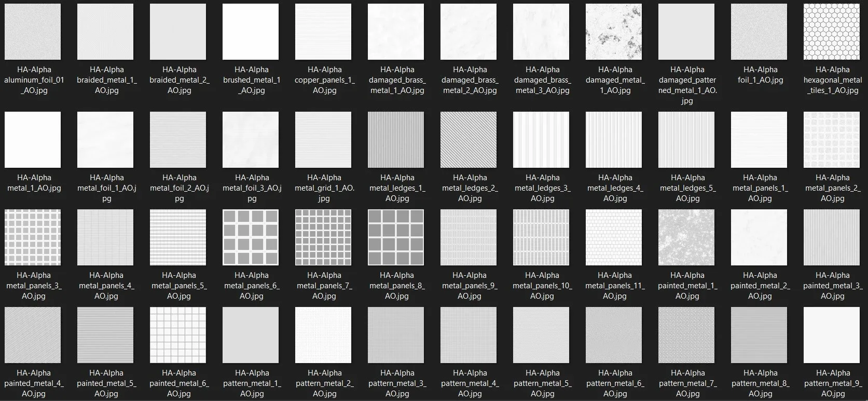Select the metal_ledges_1_AO.jpg thumbnail
Viewport: 868px width, 401px height.
pyautogui.click(x=396, y=140)
